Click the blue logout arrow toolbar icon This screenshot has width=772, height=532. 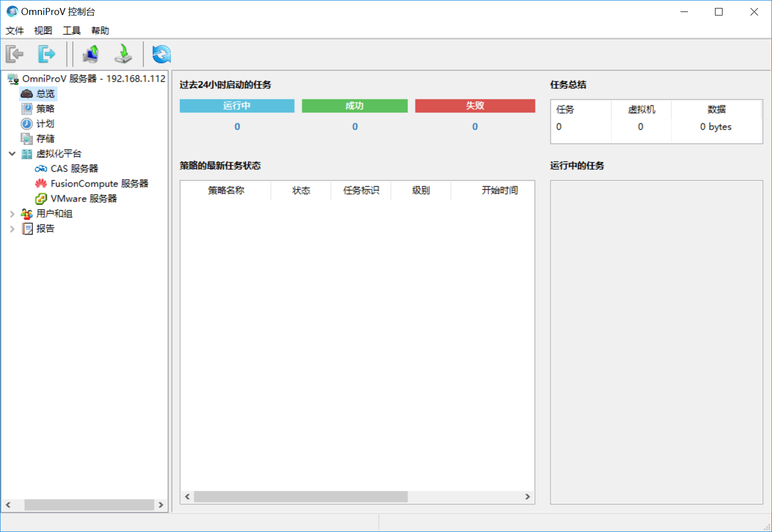pos(46,54)
